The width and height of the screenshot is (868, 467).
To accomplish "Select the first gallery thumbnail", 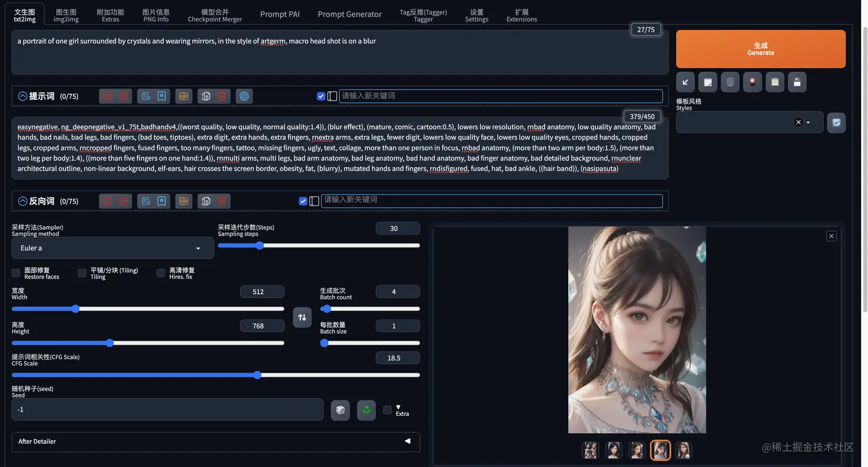I will click(x=590, y=450).
